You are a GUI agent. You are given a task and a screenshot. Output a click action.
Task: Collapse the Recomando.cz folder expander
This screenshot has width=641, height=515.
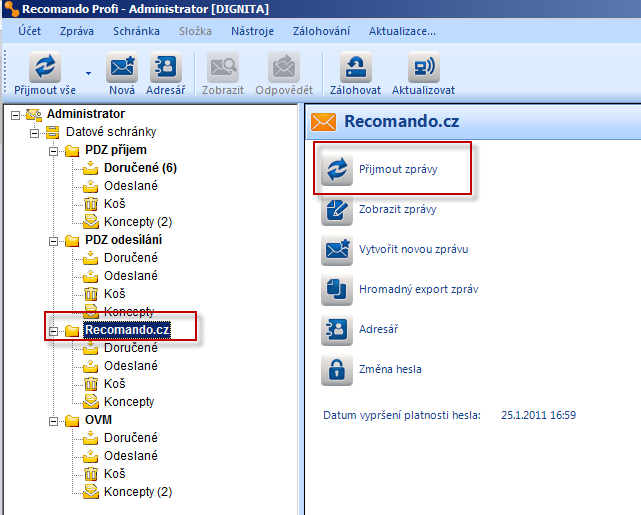(x=53, y=331)
